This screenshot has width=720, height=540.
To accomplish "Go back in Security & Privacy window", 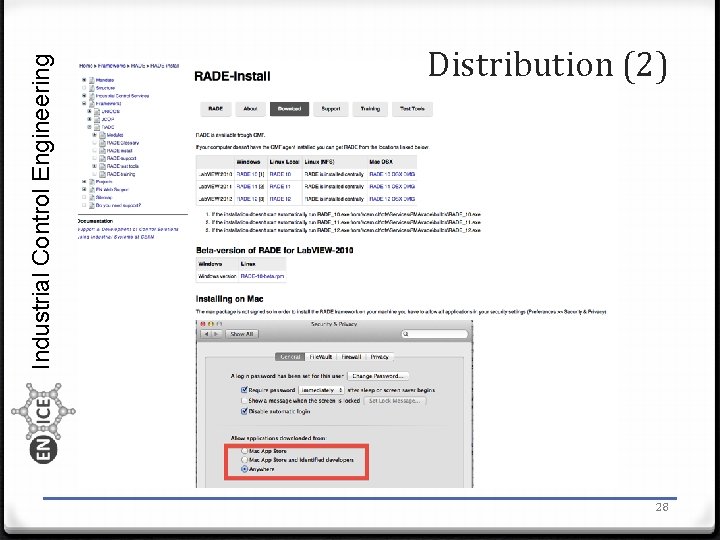I will coord(206,334).
